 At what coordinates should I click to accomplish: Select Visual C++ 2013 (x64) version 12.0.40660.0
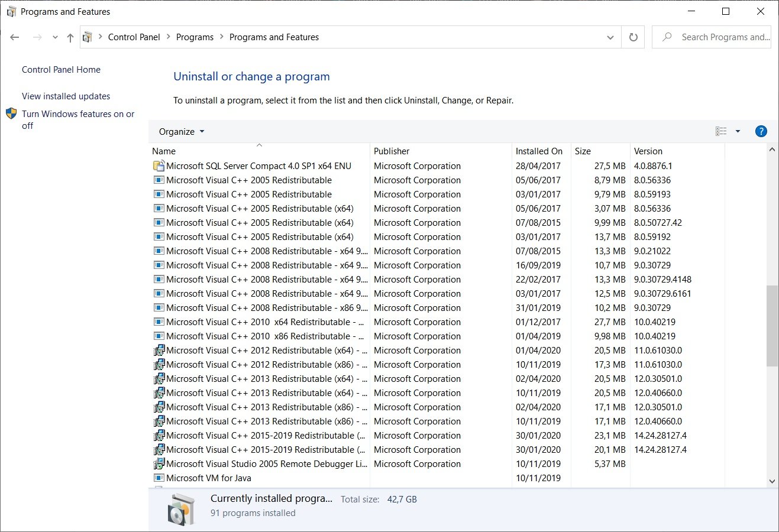[x=437, y=393]
